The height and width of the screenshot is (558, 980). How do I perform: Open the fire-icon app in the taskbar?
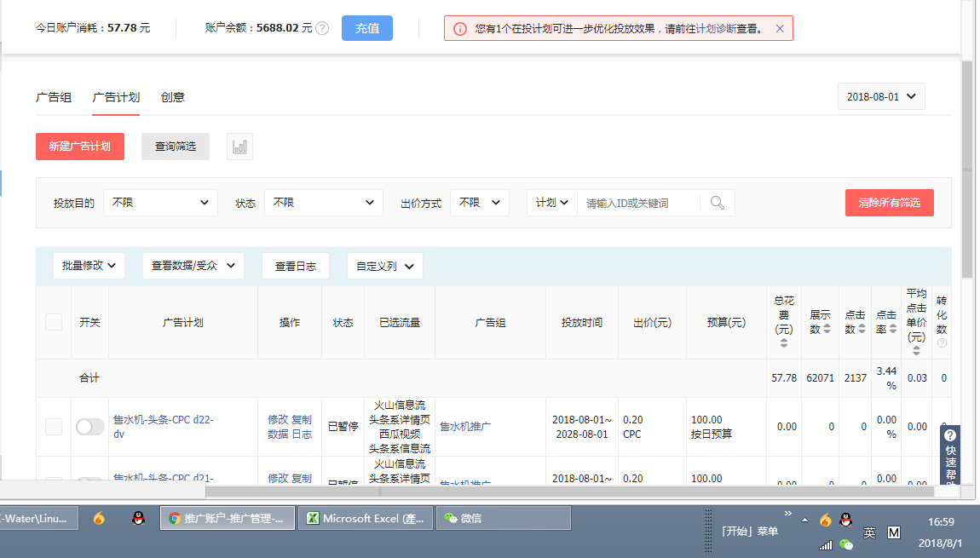(x=99, y=518)
